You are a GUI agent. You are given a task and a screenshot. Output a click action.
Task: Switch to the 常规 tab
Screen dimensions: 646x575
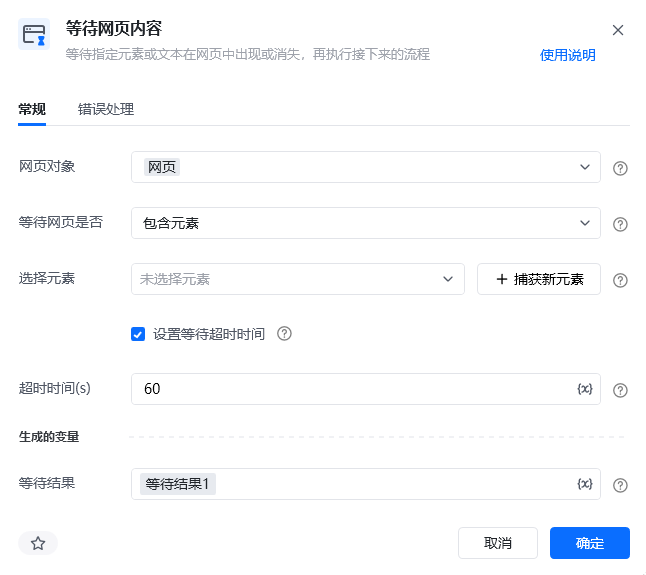coord(32,109)
